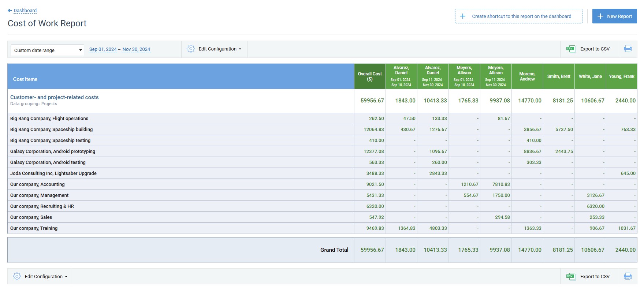Change the start date Sep 01, 2024
The image size is (644, 288).
tap(103, 49)
